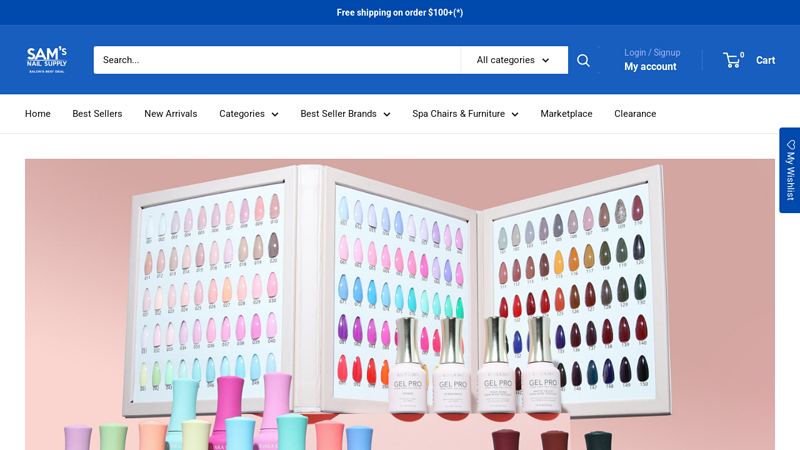Image resolution: width=800 pixels, height=450 pixels.
Task: Open New Arrivals
Action: click(170, 114)
